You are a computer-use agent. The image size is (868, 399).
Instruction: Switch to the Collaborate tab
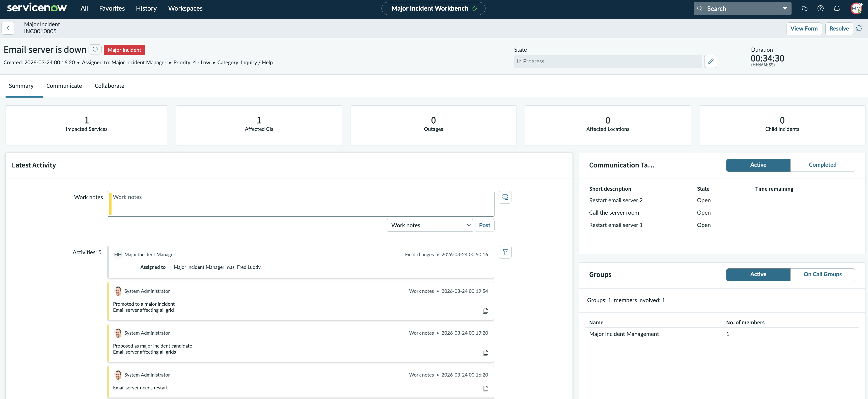point(110,86)
